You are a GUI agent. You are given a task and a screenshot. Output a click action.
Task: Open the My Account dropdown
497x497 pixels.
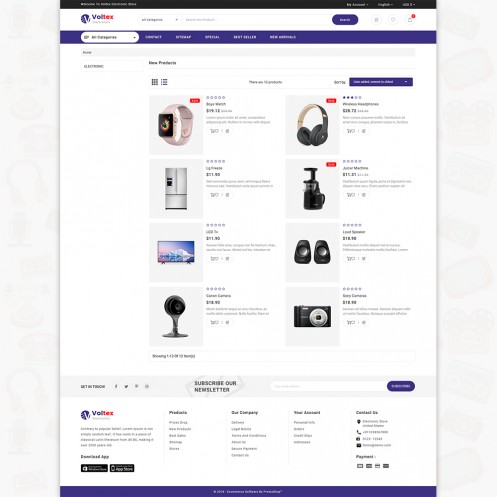(x=357, y=5)
